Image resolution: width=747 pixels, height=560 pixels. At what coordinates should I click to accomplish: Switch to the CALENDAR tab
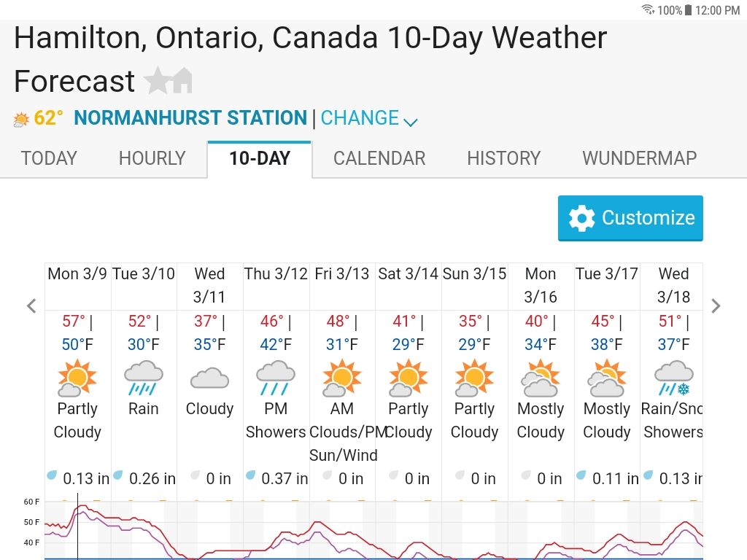[x=379, y=158]
